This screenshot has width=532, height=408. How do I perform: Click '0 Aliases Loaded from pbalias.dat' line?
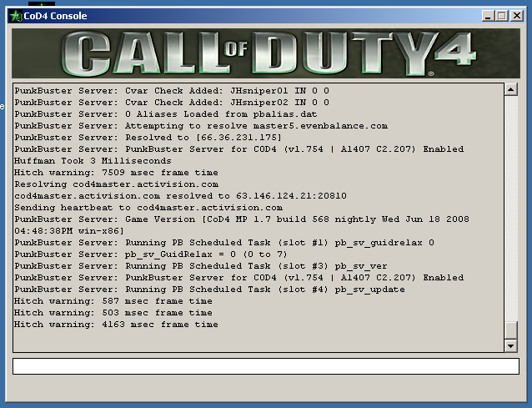tap(166, 114)
